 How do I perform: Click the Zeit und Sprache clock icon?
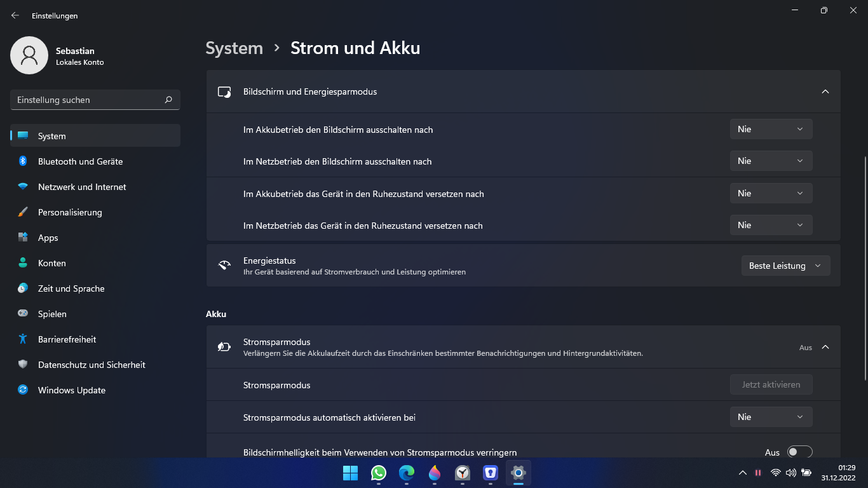pos(23,288)
